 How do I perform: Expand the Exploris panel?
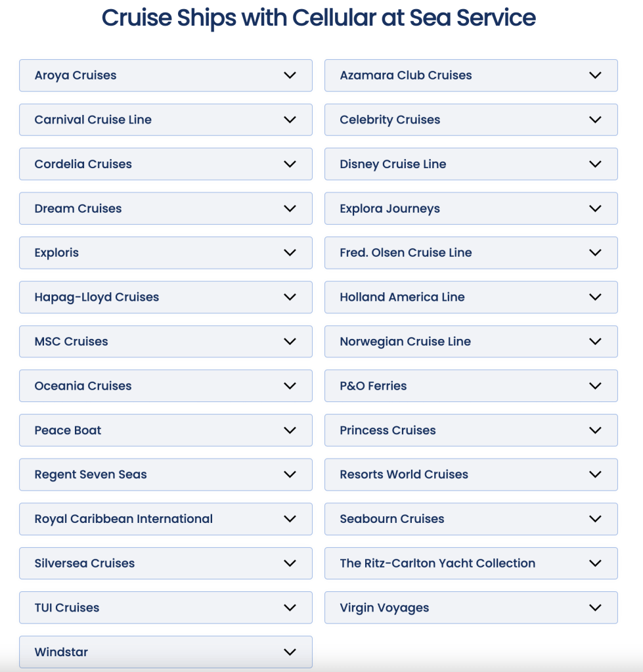pos(166,253)
